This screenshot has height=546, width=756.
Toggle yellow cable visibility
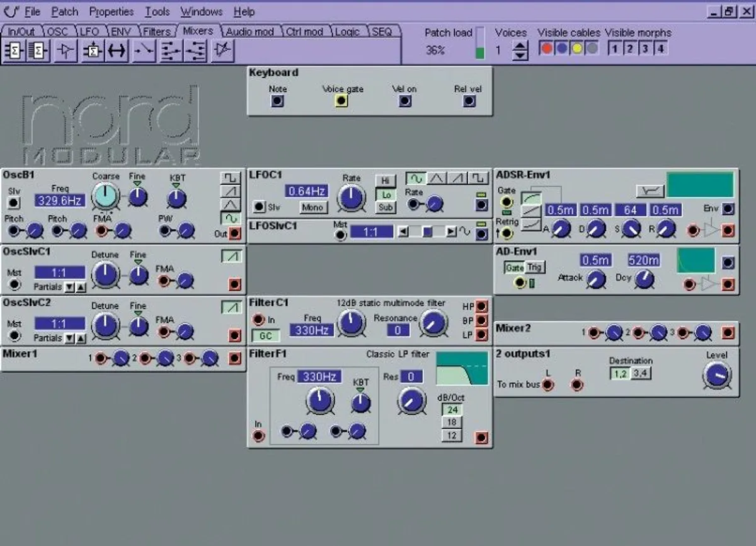tap(576, 49)
